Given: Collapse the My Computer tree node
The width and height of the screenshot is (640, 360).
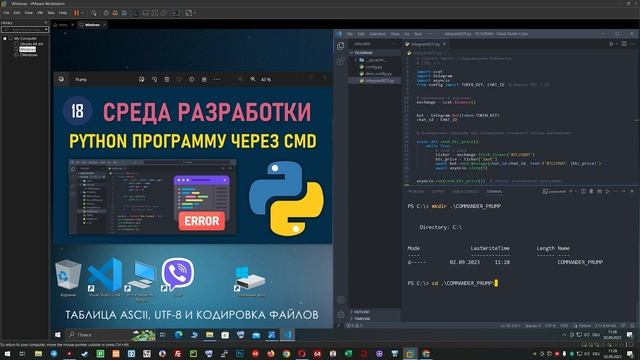Looking at the screenshot, I should (5, 38).
